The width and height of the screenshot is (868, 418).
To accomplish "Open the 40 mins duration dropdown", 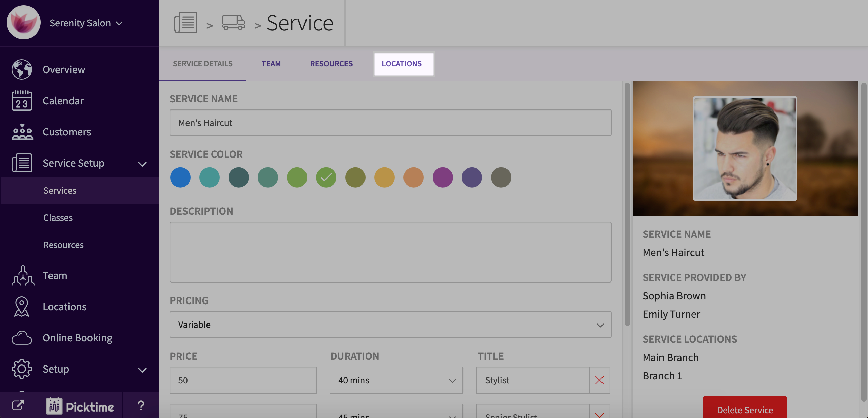I will pyautogui.click(x=396, y=380).
